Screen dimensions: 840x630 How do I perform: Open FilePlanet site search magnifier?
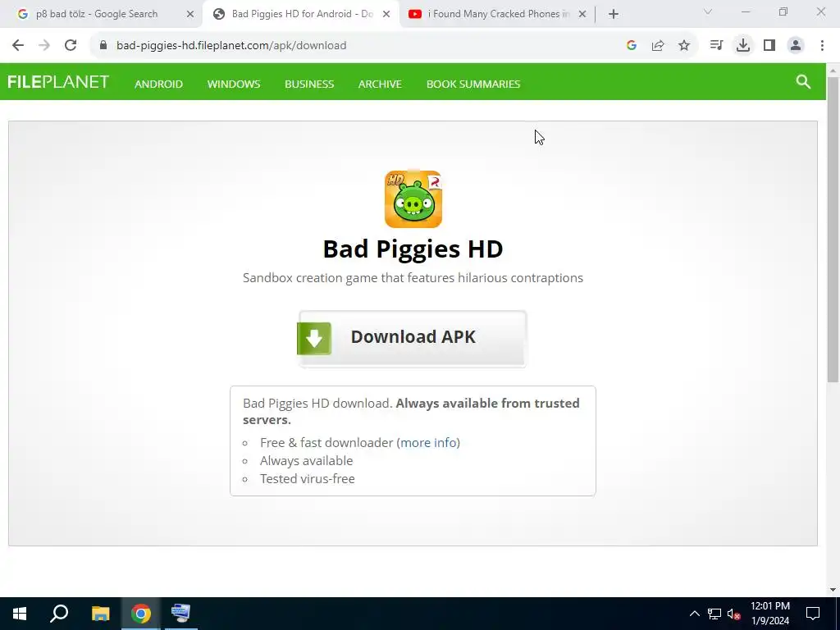tap(803, 81)
